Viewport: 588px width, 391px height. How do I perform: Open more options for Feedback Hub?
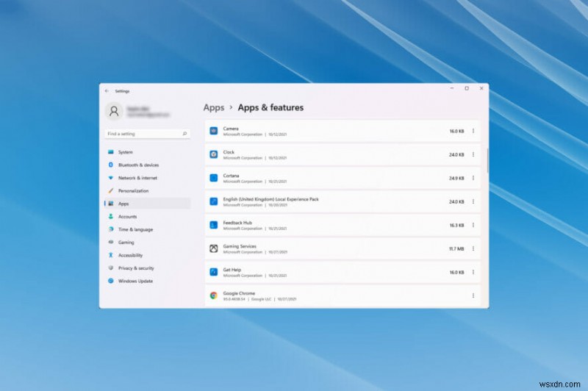473,225
